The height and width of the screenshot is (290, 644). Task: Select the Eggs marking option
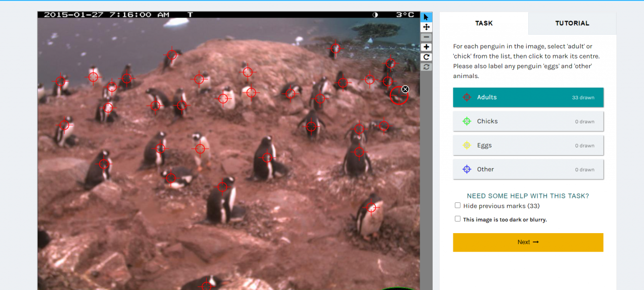[x=528, y=146]
